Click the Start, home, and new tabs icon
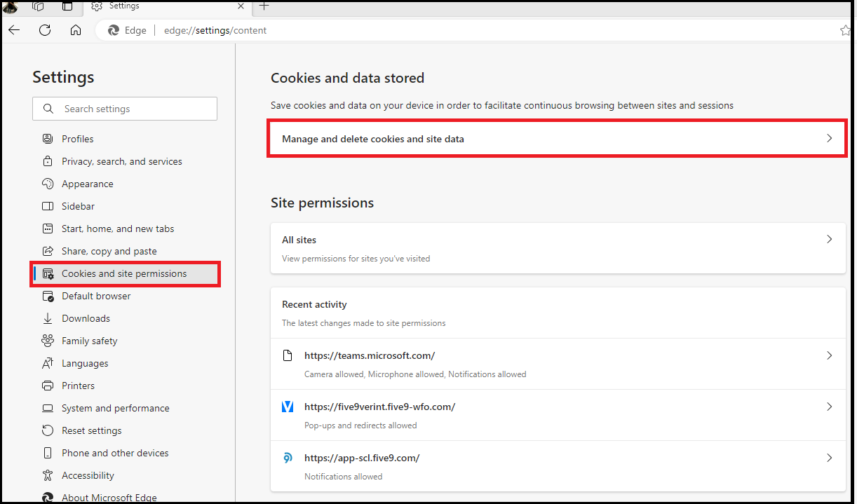The width and height of the screenshot is (857, 504). click(48, 229)
